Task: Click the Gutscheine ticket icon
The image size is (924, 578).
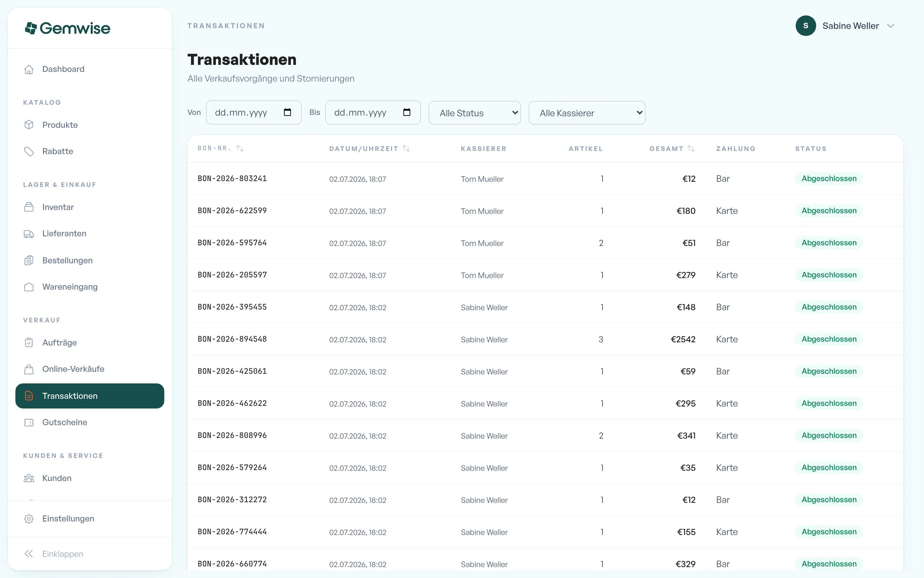Action: tap(29, 422)
